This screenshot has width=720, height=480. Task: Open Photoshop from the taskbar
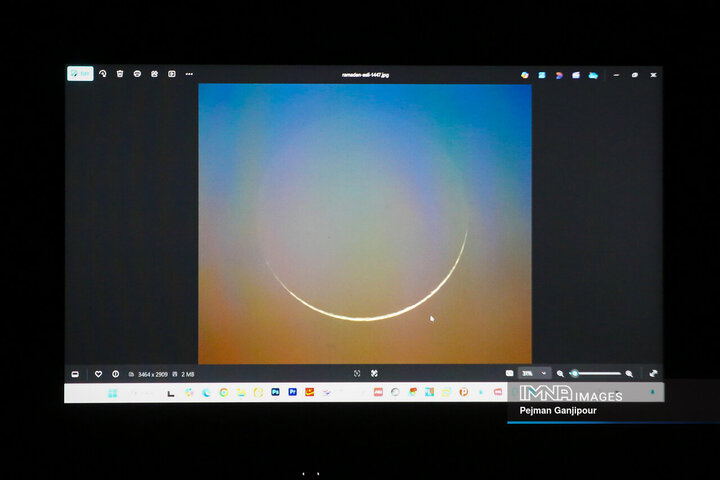275,392
